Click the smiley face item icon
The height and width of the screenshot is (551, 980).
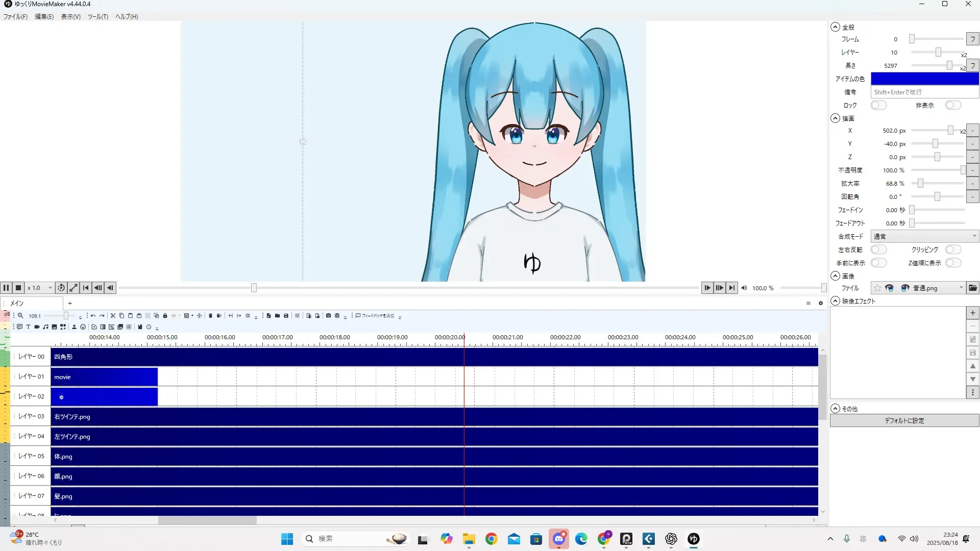[x=83, y=327]
